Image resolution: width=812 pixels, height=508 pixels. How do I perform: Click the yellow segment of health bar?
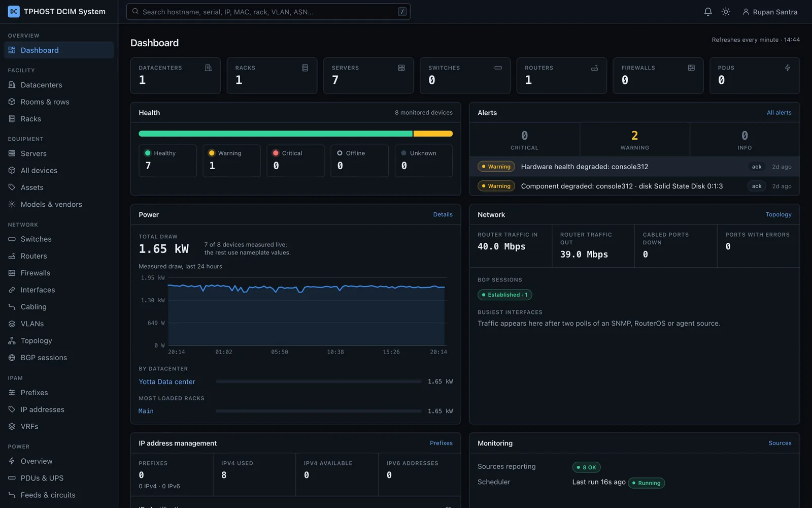click(433, 134)
